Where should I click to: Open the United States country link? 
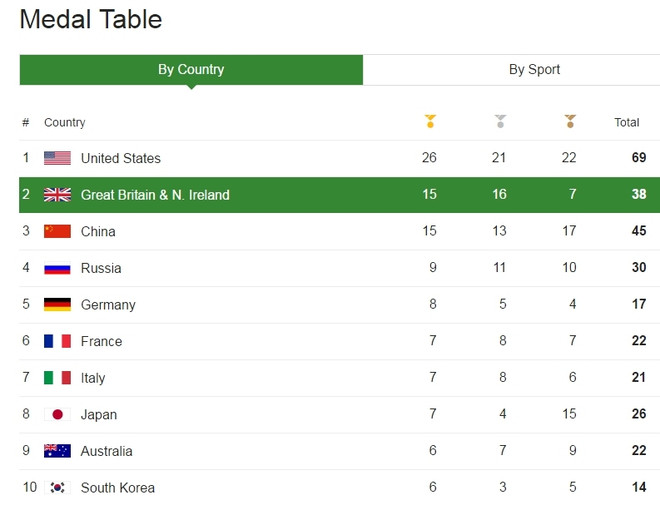pos(121,158)
